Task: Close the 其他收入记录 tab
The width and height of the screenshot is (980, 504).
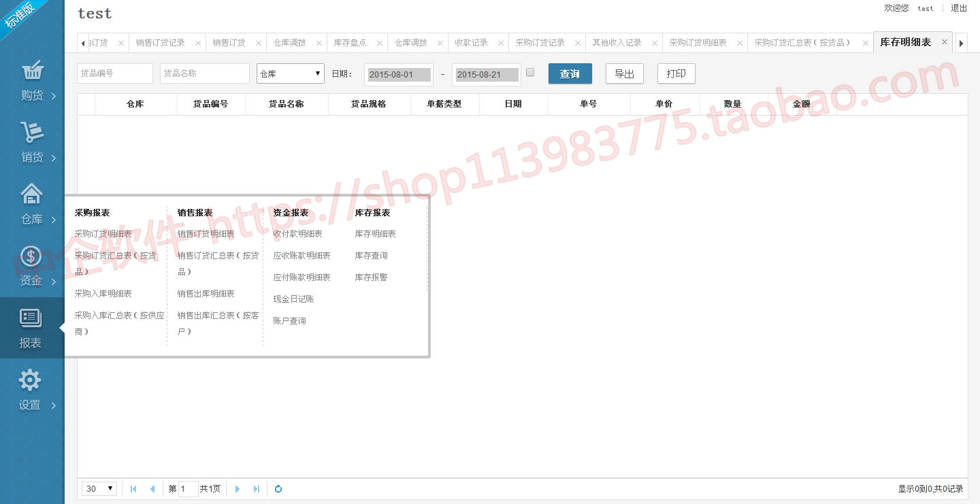Action: pyautogui.click(x=655, y=43)
